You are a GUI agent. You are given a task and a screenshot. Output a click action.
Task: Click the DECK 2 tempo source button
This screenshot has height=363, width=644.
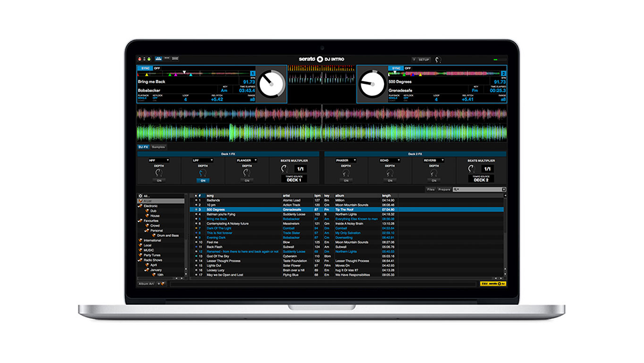(x=481, y=179)
